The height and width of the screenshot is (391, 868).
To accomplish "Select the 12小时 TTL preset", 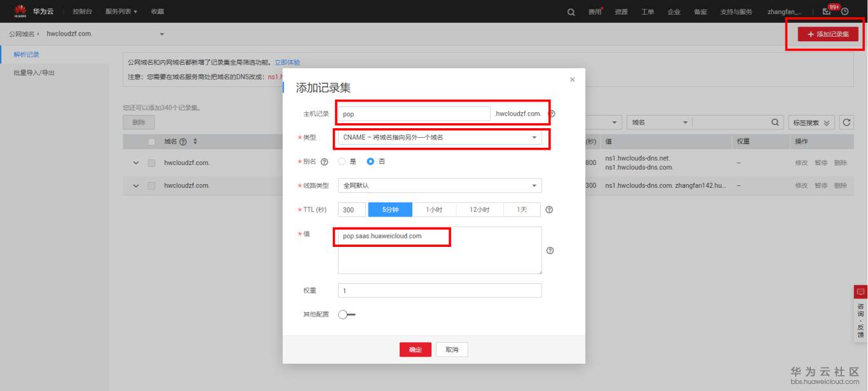I will click(x=480, y=209).
